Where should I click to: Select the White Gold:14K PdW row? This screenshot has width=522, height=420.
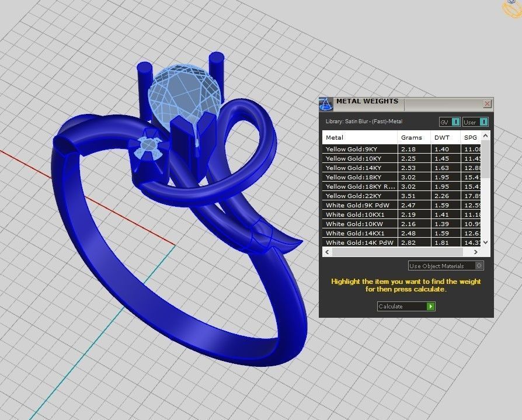tap(402, 242)
